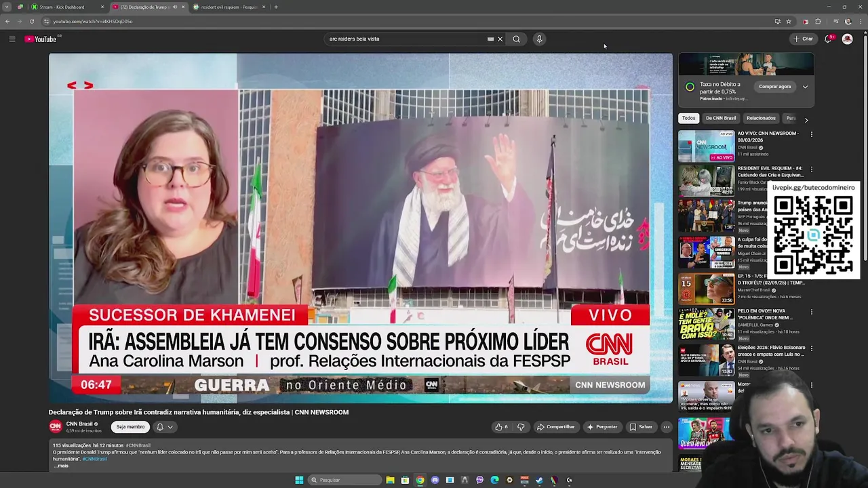Select the De CNN Brasil filter chip
The image size is (868, 488).
(x=721, y=119)
